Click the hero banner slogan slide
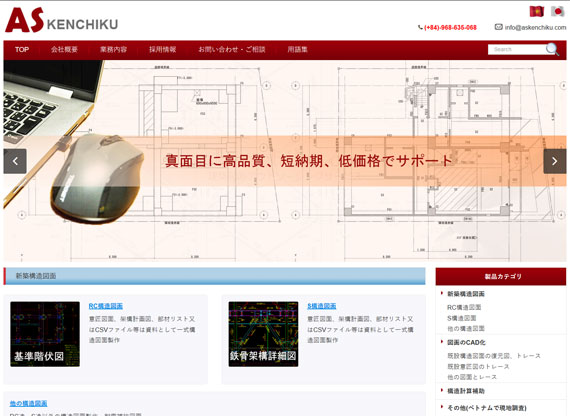Image resolution: width=570 pixels, height=416 pixels. (x=309, y=161)
